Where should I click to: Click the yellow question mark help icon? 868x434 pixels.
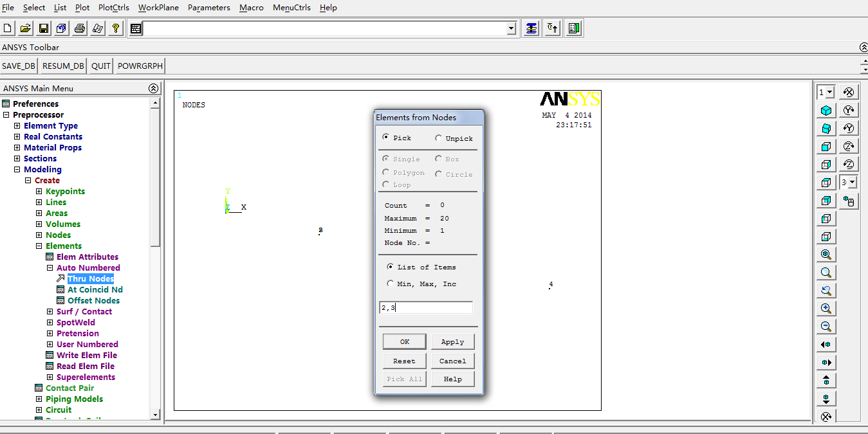(115, 28)
